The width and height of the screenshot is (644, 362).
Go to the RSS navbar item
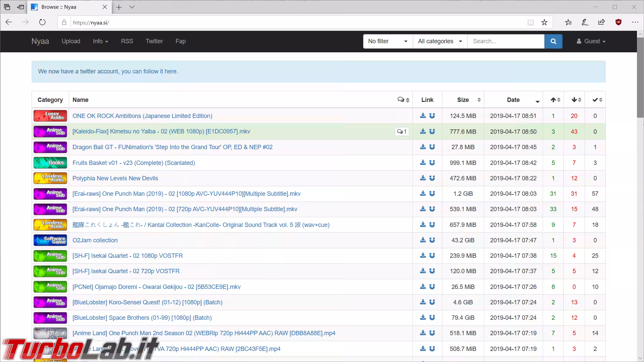point(127,41)
